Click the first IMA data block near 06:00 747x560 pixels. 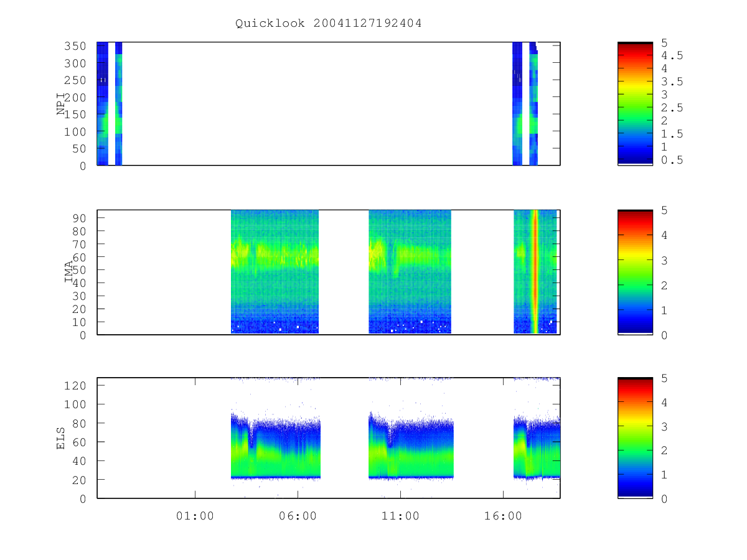275,272
